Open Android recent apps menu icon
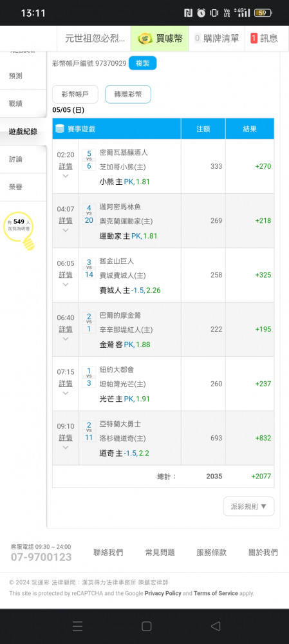 (x=78, y=626)
